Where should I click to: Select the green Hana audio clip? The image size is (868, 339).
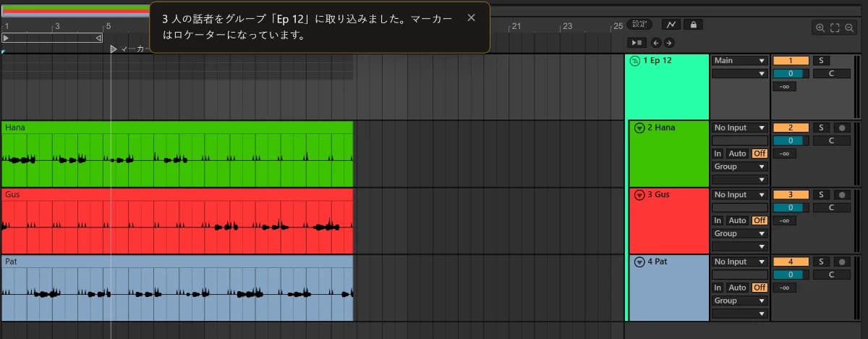[176, 154]
